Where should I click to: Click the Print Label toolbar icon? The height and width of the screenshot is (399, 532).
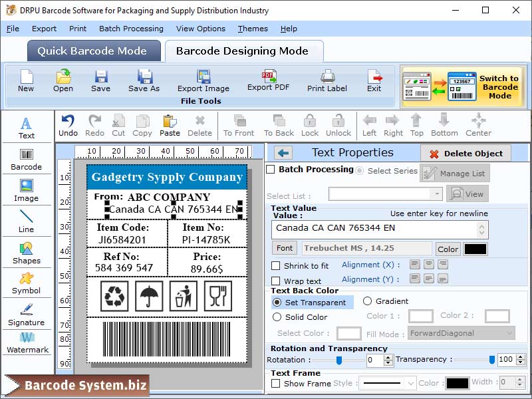(327, 79)
